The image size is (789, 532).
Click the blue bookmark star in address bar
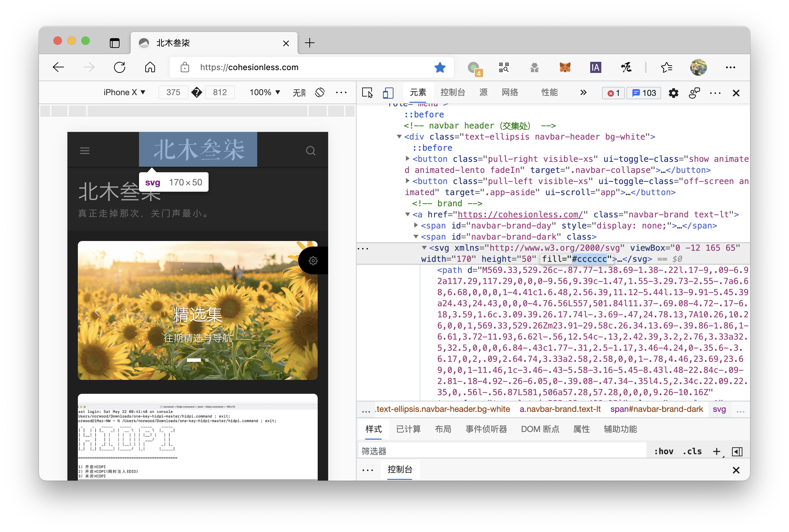click(440, 67)
